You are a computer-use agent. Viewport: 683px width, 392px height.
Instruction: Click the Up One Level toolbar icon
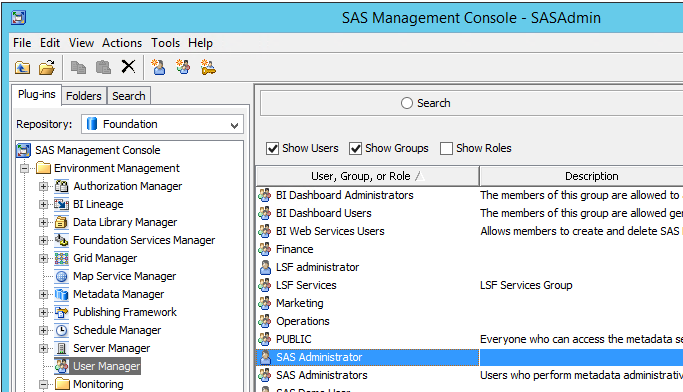(x=23, y=68)
